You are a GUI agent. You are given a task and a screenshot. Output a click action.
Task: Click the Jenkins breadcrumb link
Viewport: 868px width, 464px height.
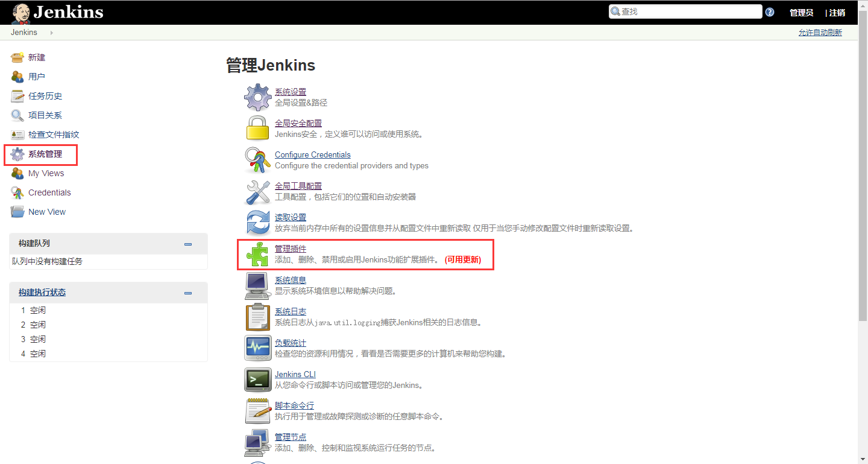click(x=24, y=33)
